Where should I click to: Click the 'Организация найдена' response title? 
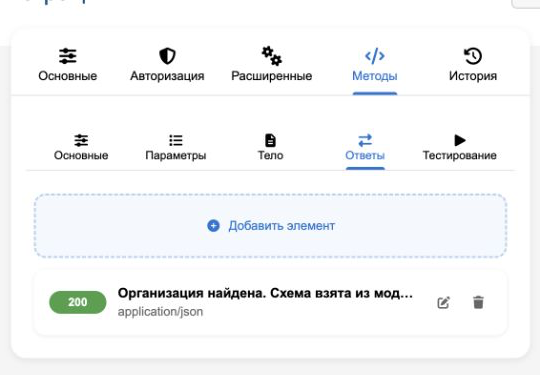[x=265, y=293]
